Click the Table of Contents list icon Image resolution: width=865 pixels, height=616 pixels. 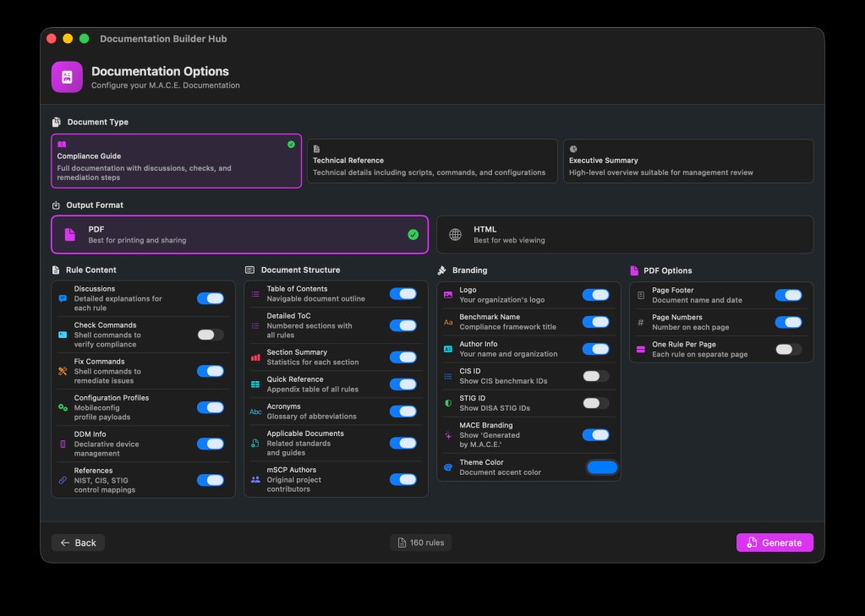click(255, 292)
